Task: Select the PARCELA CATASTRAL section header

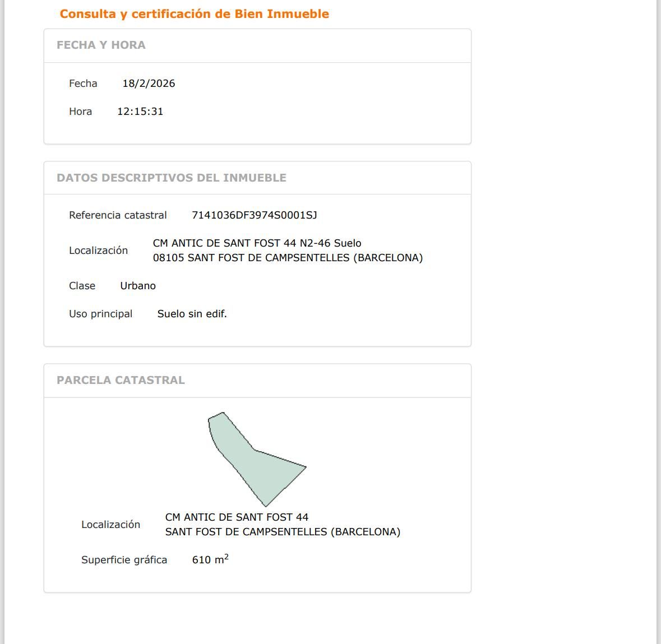Action: pyautogui.click(x=121, y=380)
